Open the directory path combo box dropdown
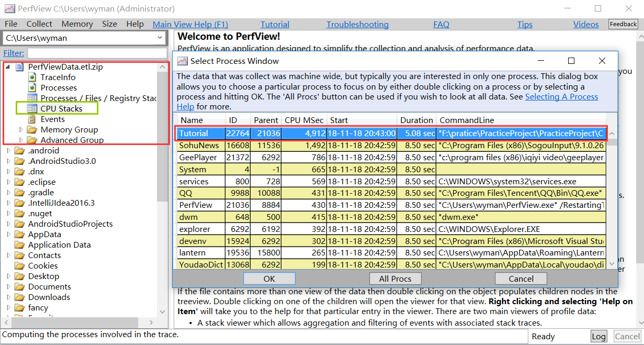 pos(160,38)
